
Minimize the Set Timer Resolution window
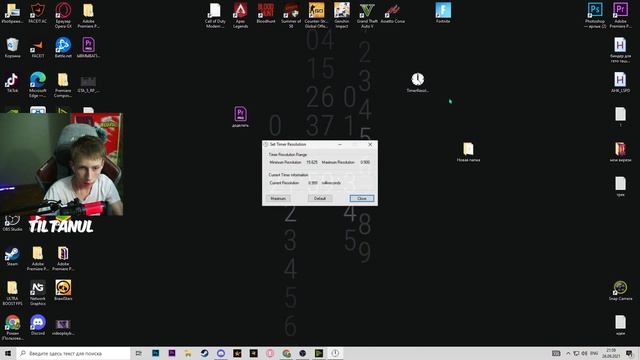[340, 144]
